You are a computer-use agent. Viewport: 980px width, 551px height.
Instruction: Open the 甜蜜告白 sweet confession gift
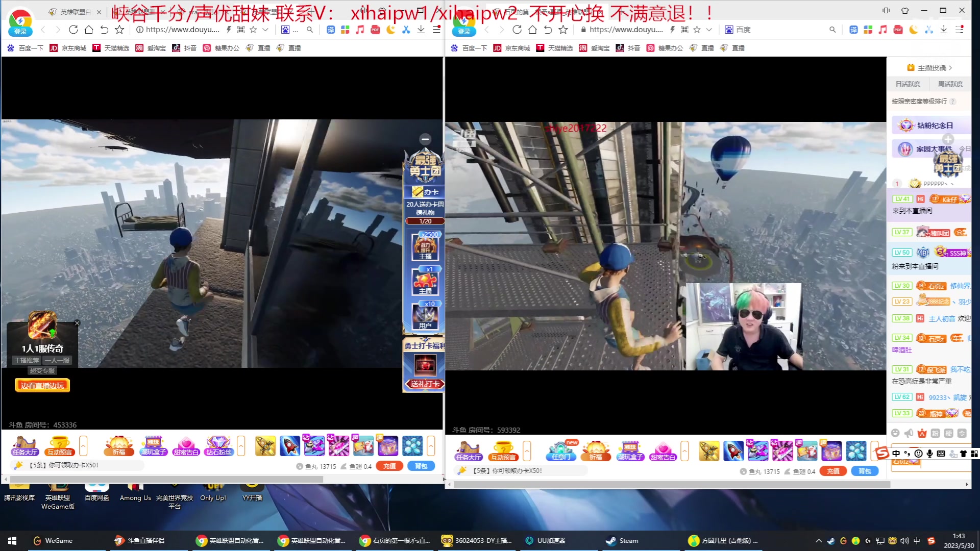coord(186,446)
